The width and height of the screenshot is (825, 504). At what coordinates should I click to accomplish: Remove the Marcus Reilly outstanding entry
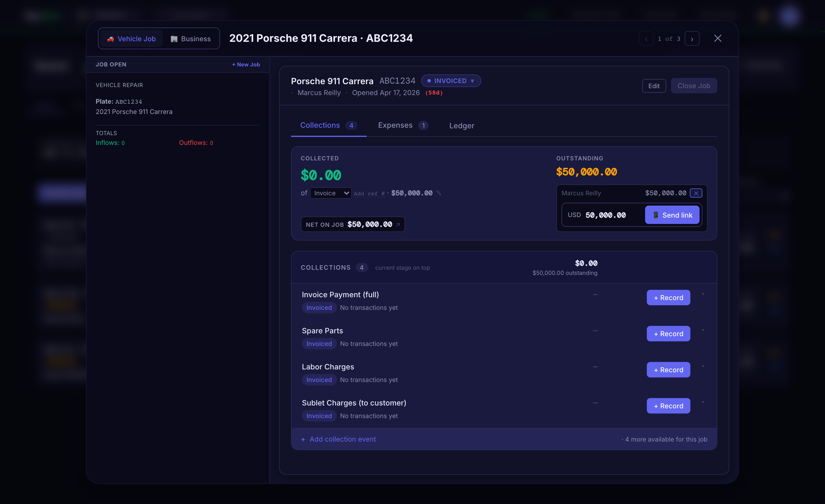[x=696, y=193]
